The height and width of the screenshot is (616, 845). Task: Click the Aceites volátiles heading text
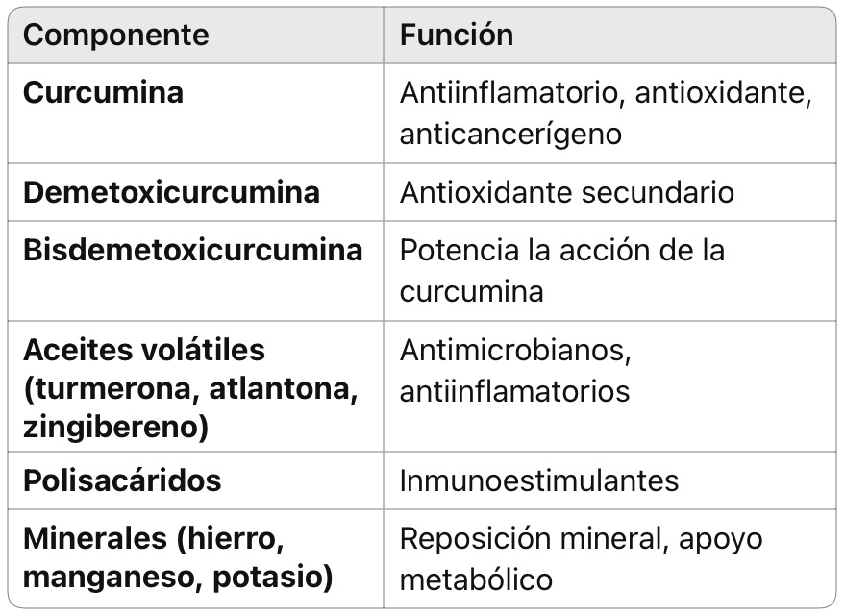(143, 350)
